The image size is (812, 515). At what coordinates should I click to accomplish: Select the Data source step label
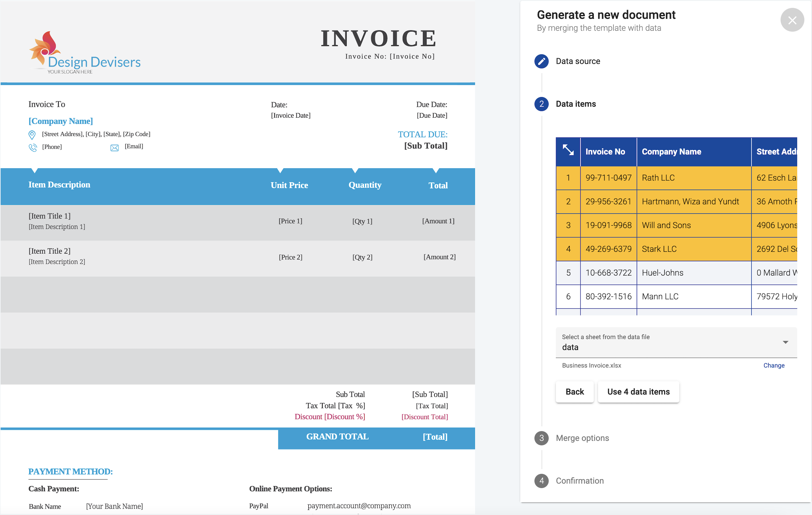pos(578,61)
